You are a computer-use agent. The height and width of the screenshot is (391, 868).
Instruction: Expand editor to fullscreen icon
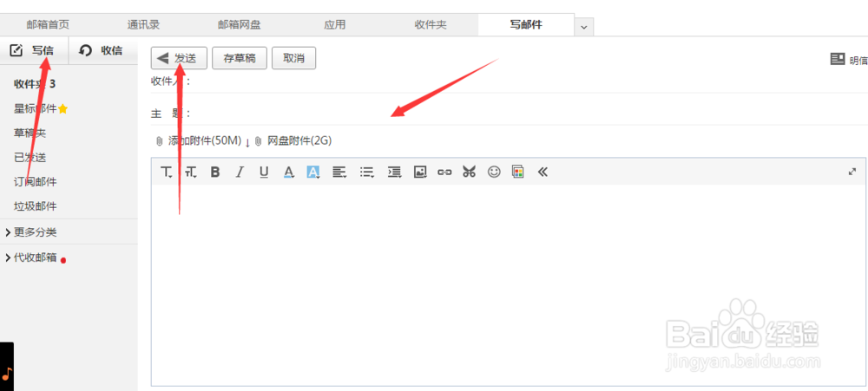coord(852,172)
